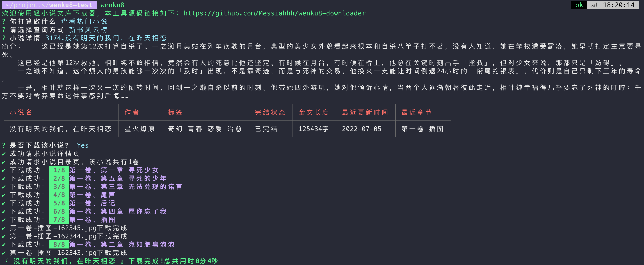This screenshot has height=265, width=644.
Task: Click the Yes answer for download prompt
Action: click(83, 145)
